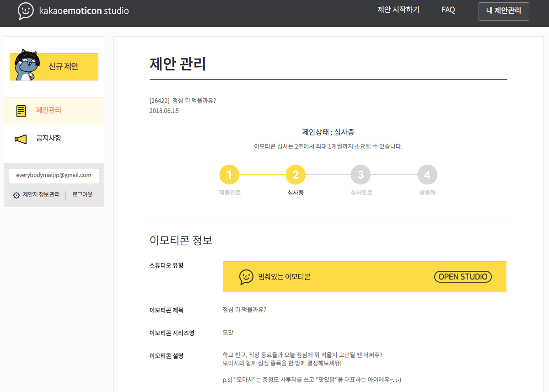The height and width of the screenshot is (392, 549).
Task: Open the FAQ page
Action: (448, 10)
